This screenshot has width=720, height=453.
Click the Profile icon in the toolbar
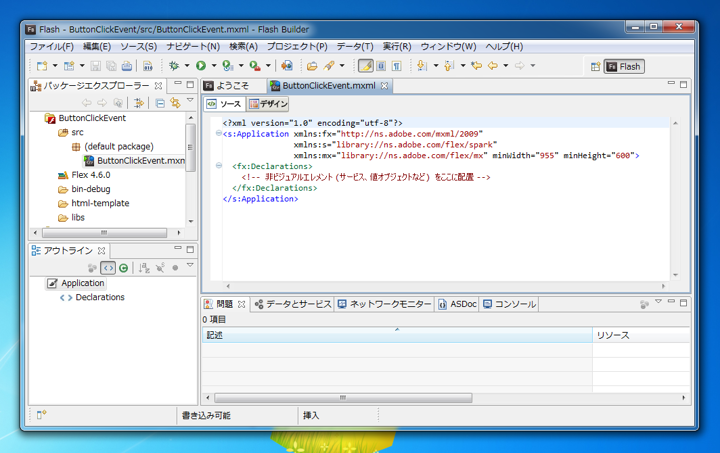point(227,66)
